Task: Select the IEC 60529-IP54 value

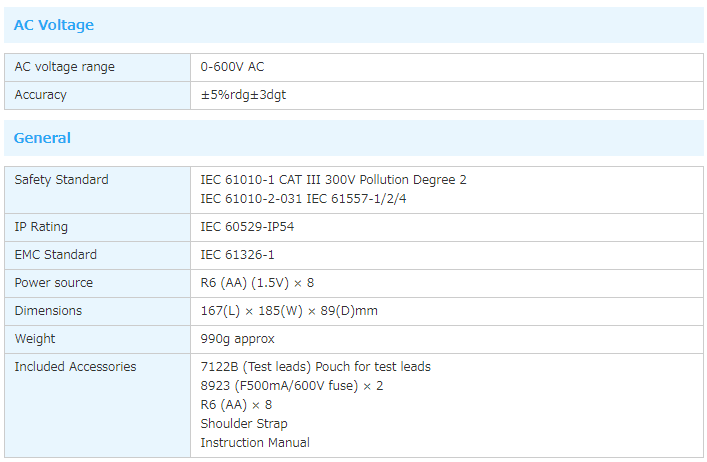Action: coord(247,227)
